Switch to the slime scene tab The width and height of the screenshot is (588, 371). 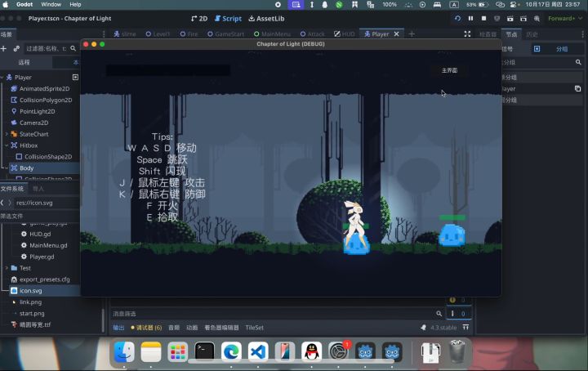coord(125,34)
